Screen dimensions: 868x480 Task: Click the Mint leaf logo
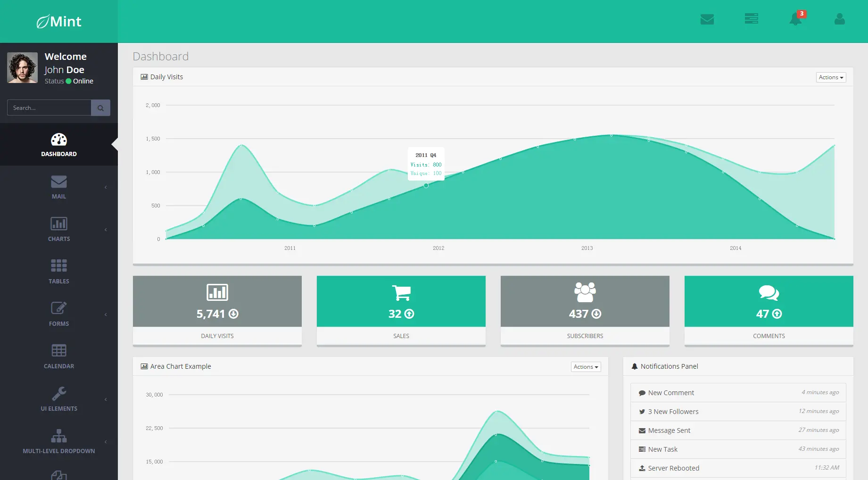[x=42, y=22]
